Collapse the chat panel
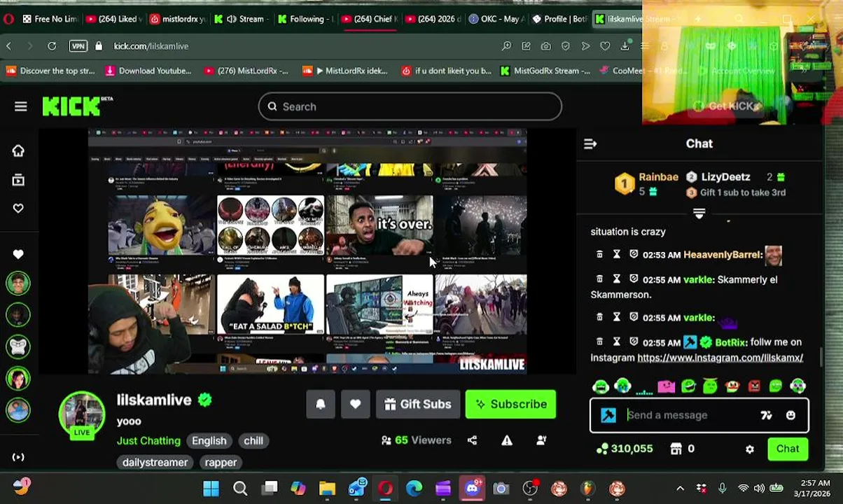The height and width of the screenshot is (504, 843). [590, 143]
